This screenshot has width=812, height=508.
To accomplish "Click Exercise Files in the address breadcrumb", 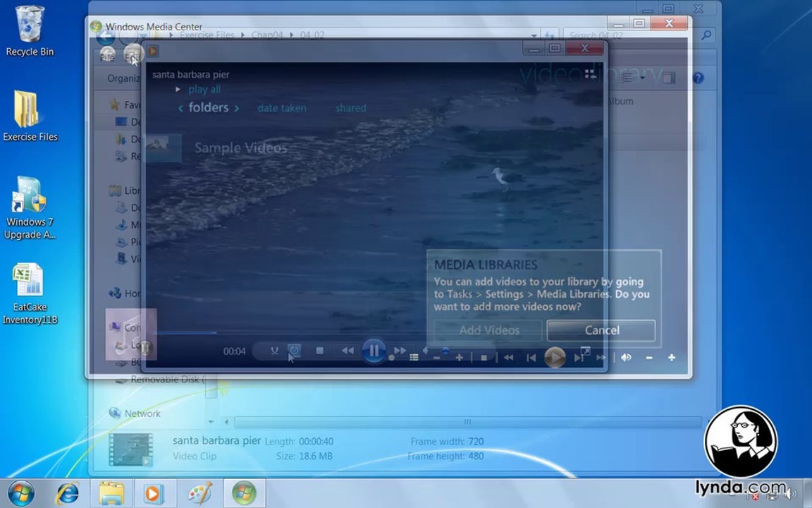I will [207, 35].
